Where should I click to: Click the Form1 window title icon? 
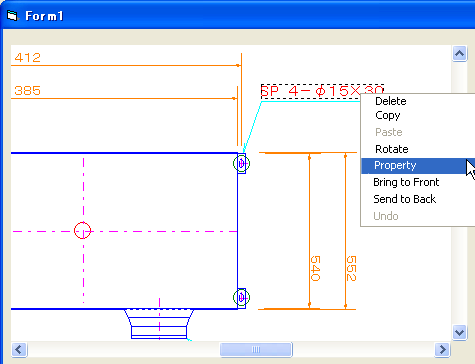pos(13,15)
